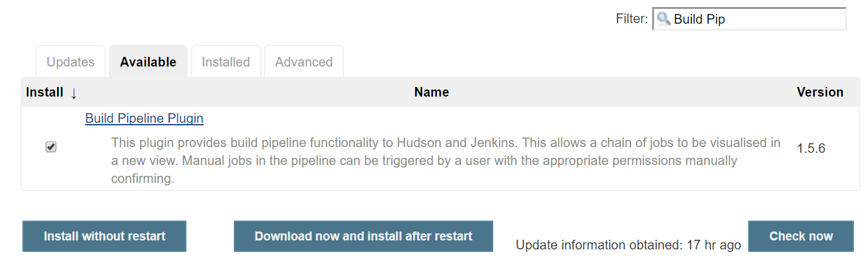This screenshot has width=868, height=266.
Task: Select the Available tab
Action: [x=148, y=62]
